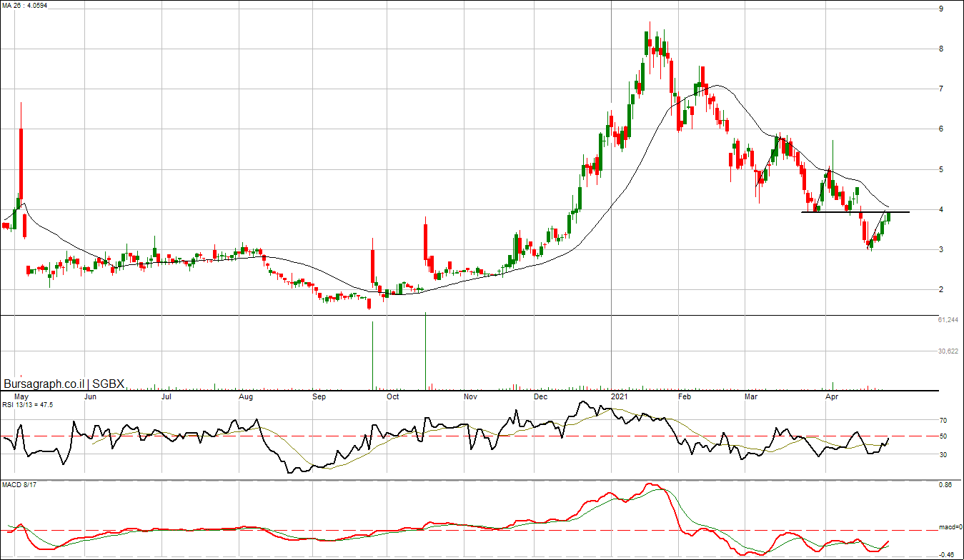Click the volume axis value 30,622
The height and width of the screenshot is (560, 964).
(948, 351)
